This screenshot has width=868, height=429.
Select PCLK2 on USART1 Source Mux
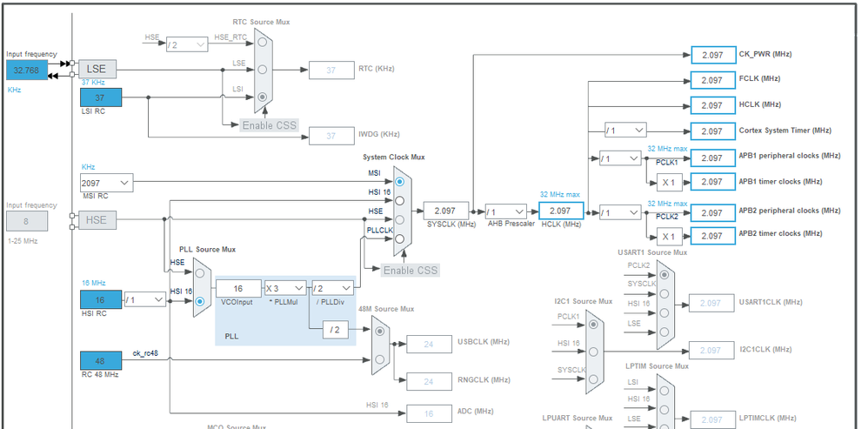[x=664, y=275]
